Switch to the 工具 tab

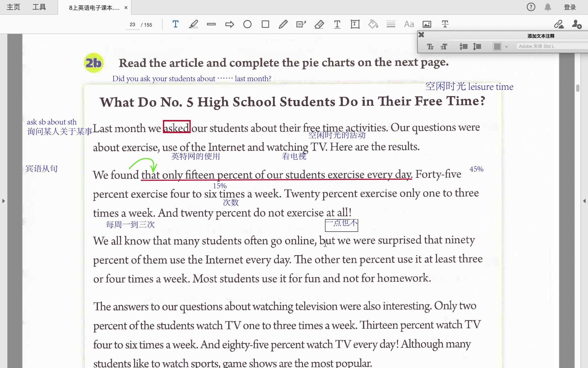pos(39,7)
